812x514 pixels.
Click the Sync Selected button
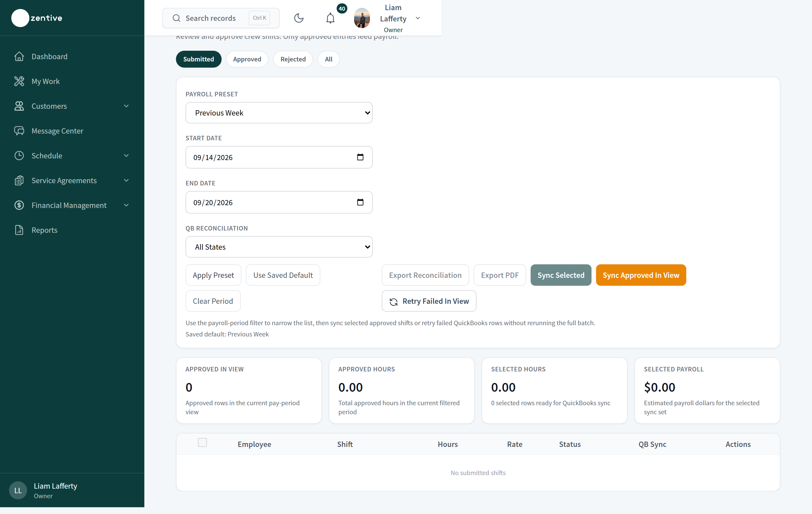[x=561, y=275]
